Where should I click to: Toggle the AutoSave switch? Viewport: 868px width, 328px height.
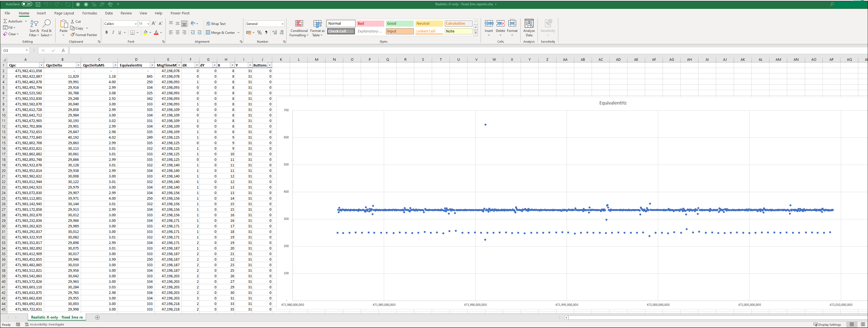point(26,4)
